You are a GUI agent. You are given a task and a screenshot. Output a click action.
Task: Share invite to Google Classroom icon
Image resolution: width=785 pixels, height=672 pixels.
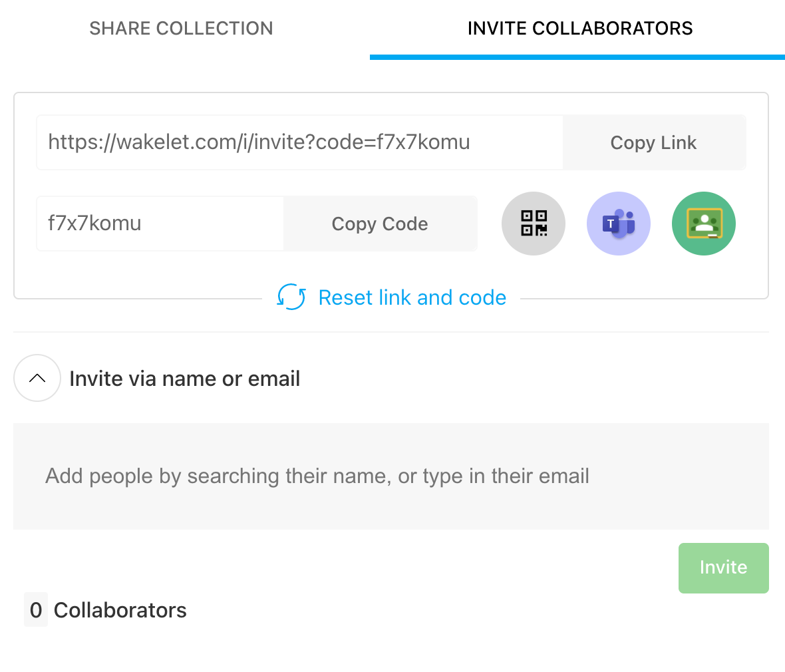pos(703,224)
